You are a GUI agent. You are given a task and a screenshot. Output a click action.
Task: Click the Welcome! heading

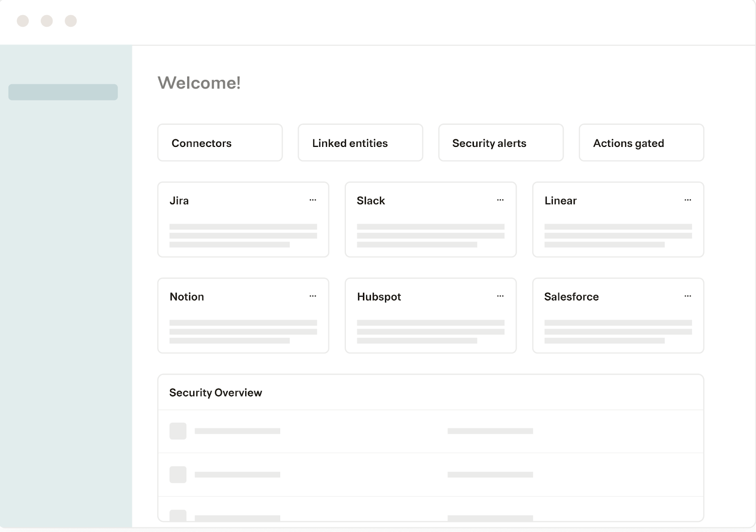click(199, 83)
